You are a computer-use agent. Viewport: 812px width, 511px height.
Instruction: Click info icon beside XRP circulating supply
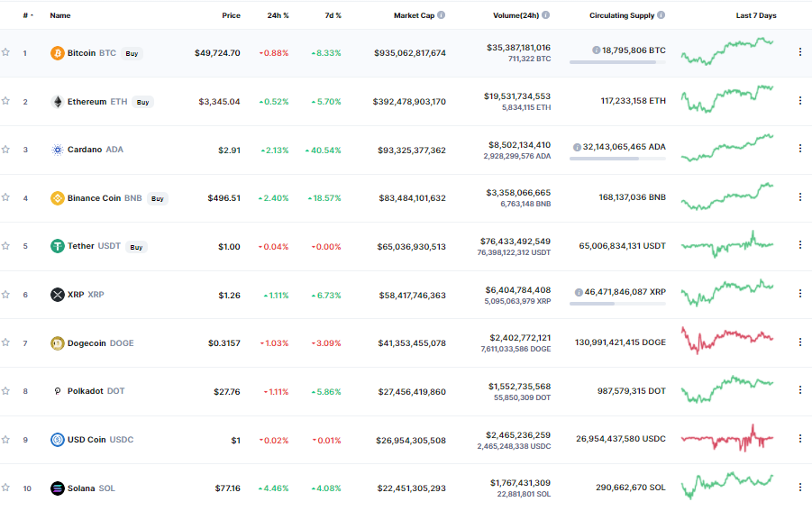(x=579, y=292)
